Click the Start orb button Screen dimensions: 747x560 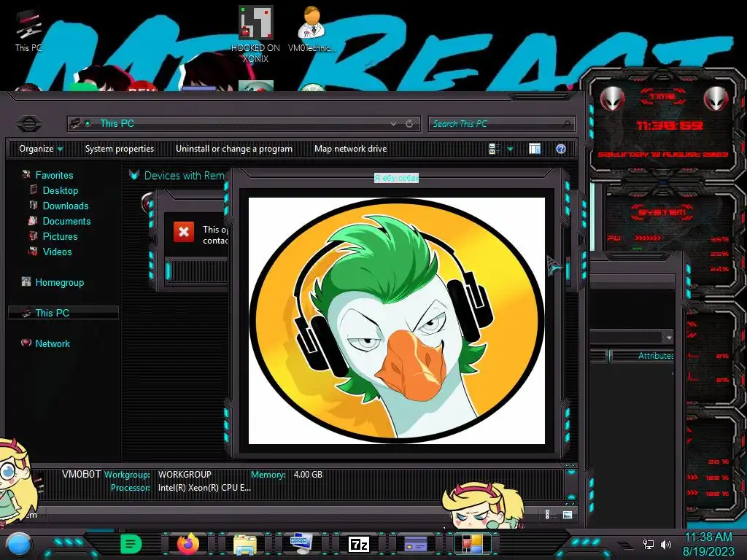(x=18, y=544)
